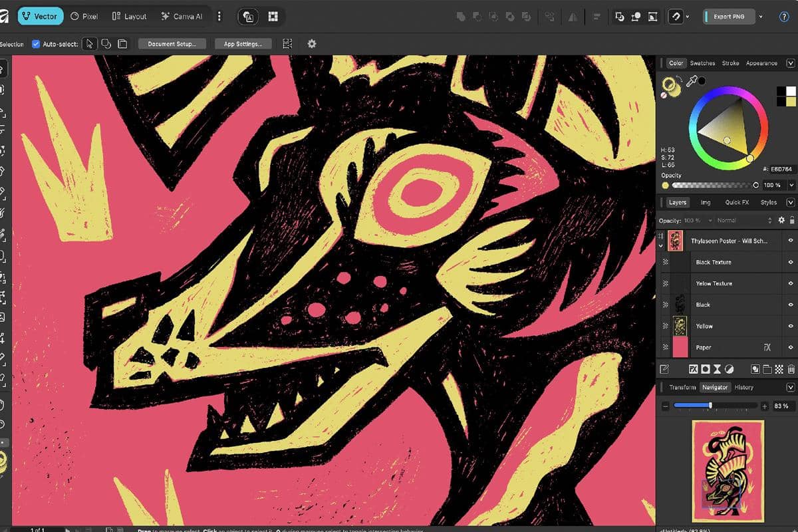
Task: Click the Document Setup button
Action: [172, 44]
